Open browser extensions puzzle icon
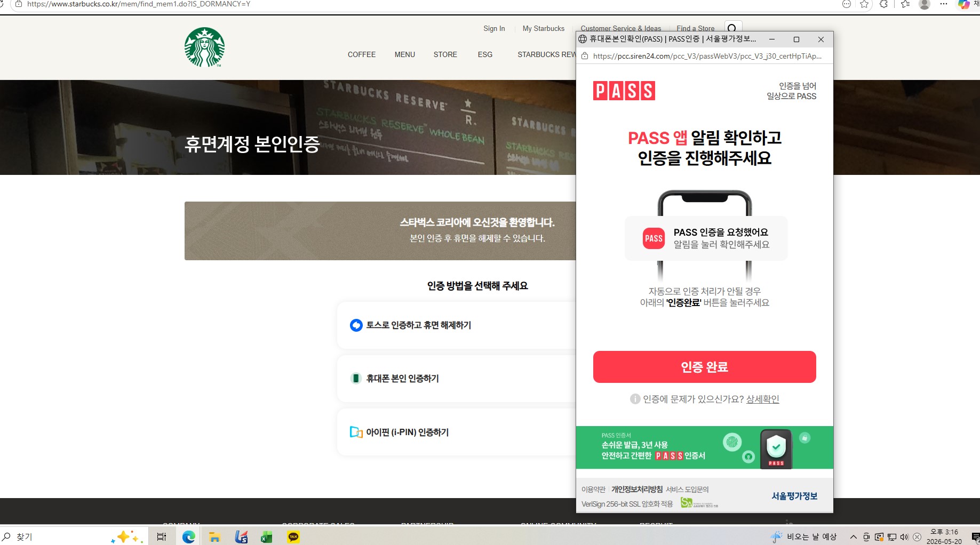980x545 pixels. [x=883, y=4]
